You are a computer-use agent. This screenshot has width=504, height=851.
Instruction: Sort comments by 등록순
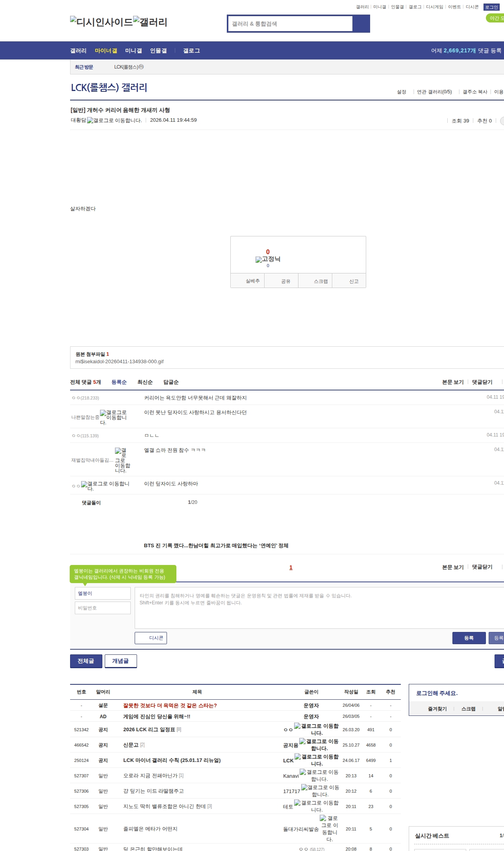[x=119, y=382]
